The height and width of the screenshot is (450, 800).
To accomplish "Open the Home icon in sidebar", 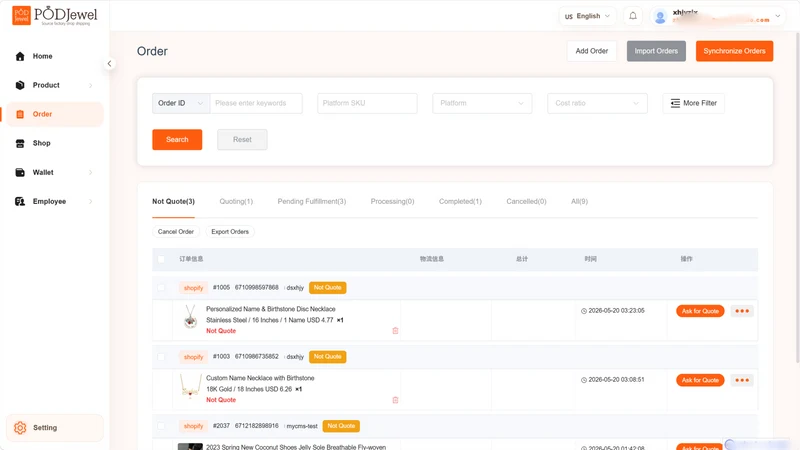I will click(x=20, y=56).
